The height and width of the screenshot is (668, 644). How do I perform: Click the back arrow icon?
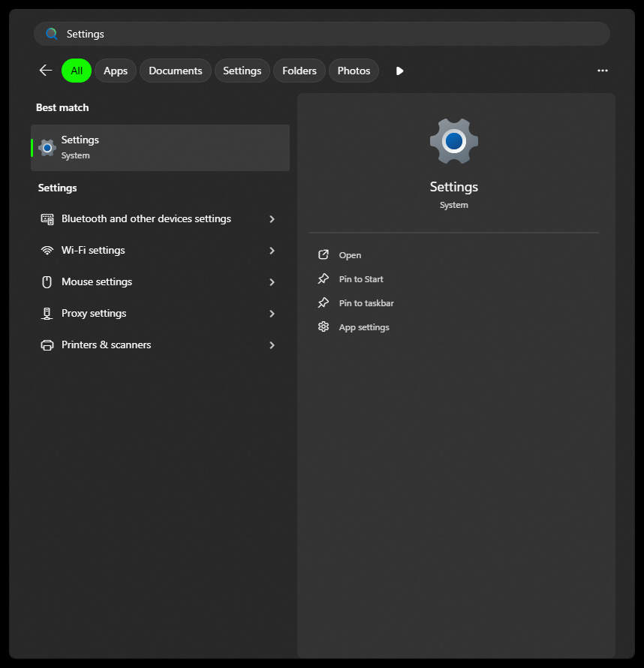pos(46,71)
